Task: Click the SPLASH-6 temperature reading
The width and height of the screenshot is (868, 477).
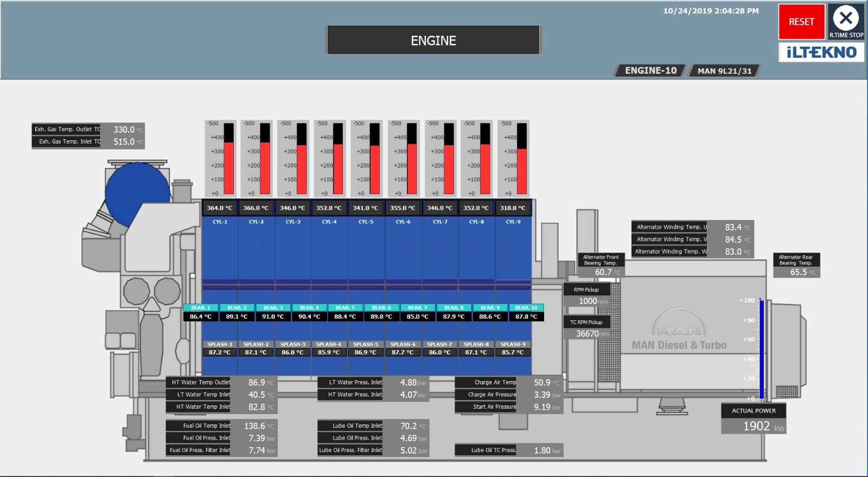Action: click(x=403, y=352)
